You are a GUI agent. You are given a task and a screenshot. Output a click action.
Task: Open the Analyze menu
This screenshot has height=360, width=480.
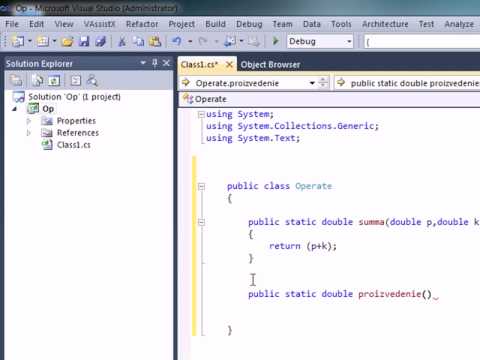pyautogui.click(x=459, y=24)
